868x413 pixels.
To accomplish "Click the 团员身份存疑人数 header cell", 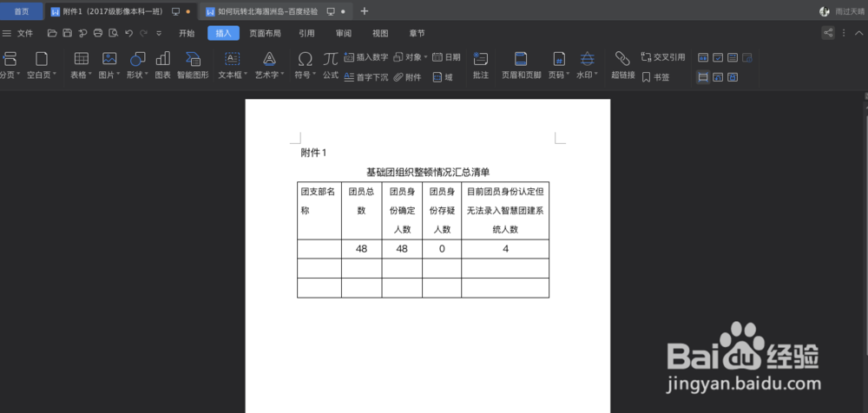I will pyautogui.click(x=442, y=210).
